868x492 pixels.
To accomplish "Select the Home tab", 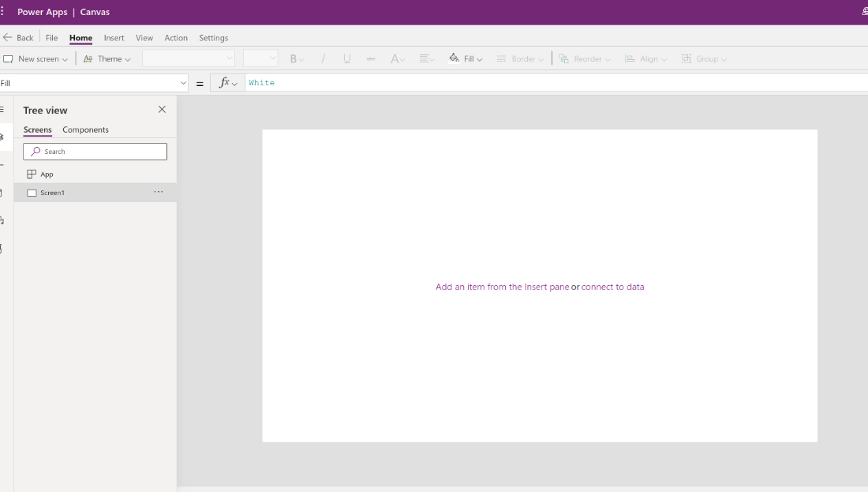I will tap(80, 38).
